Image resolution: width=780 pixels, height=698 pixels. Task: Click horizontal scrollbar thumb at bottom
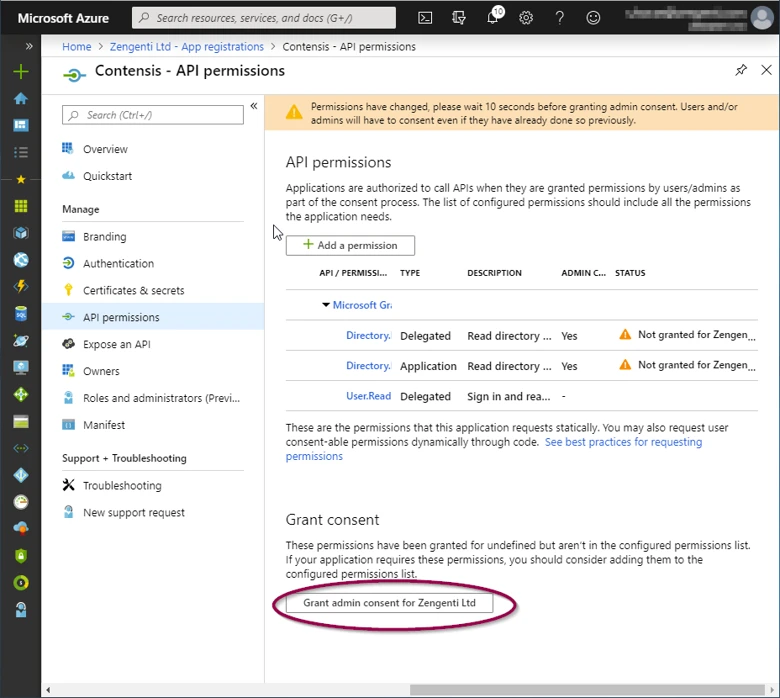pos(587,690)
